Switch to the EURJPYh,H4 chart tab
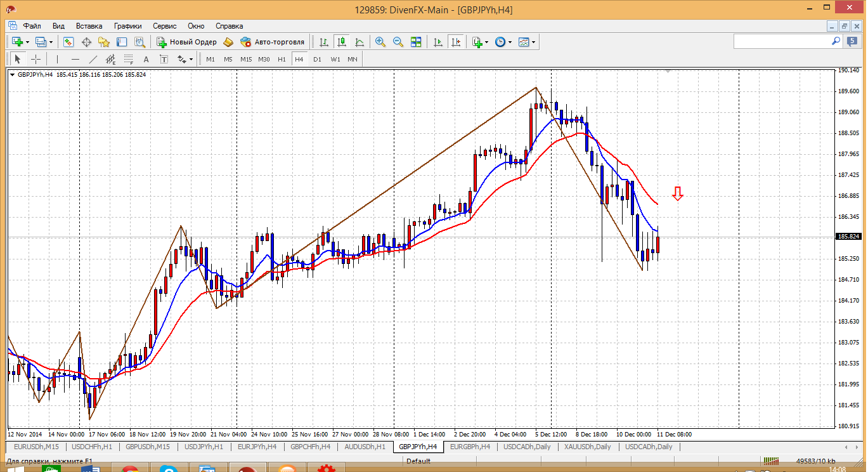The image size is (868, 472). 257,447
